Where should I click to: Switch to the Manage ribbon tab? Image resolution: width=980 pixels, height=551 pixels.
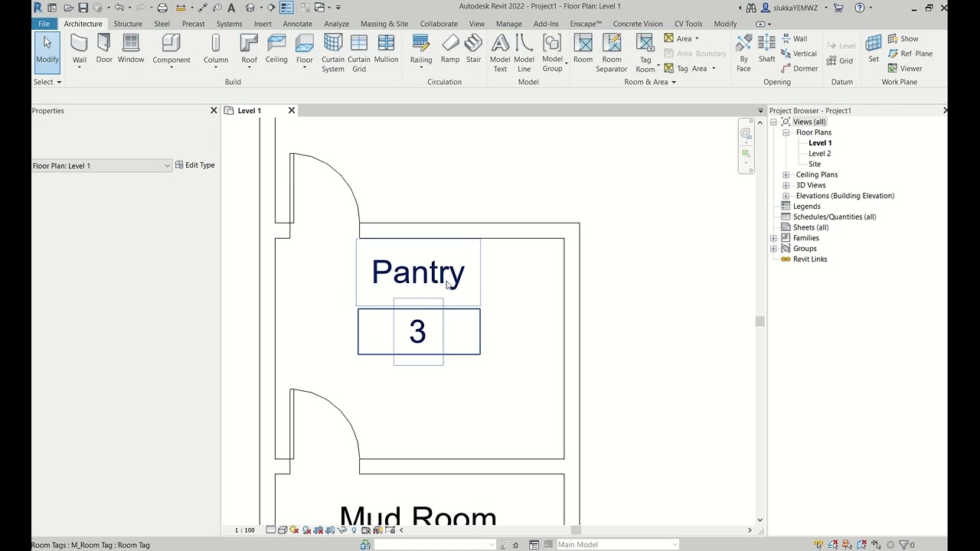click(508, 24)
